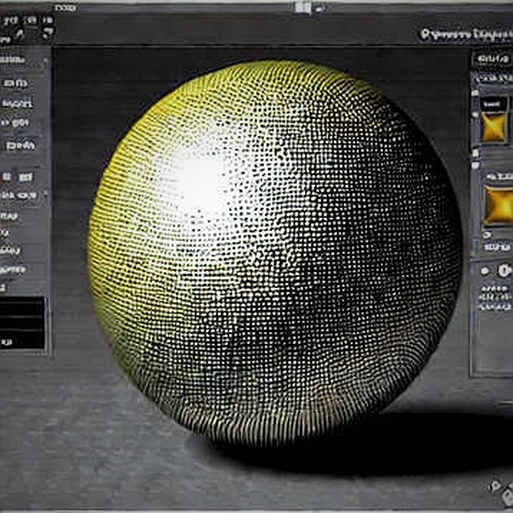
Task: Expand the left panel row arrow beneath square icons
Action: click(45, 194)
